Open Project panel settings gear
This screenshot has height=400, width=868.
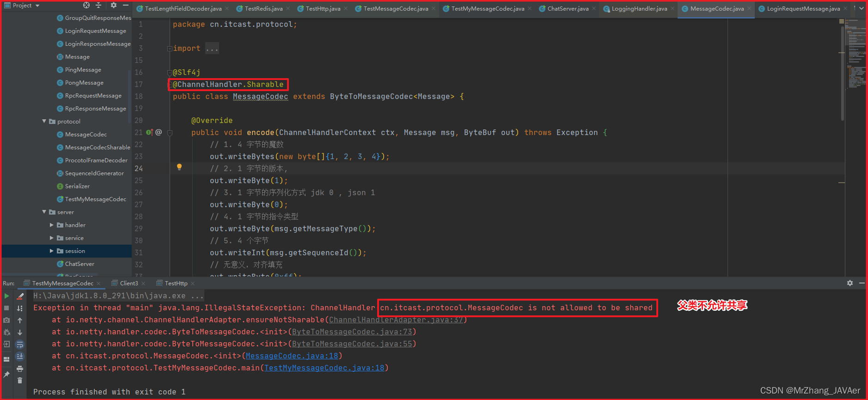114,5
